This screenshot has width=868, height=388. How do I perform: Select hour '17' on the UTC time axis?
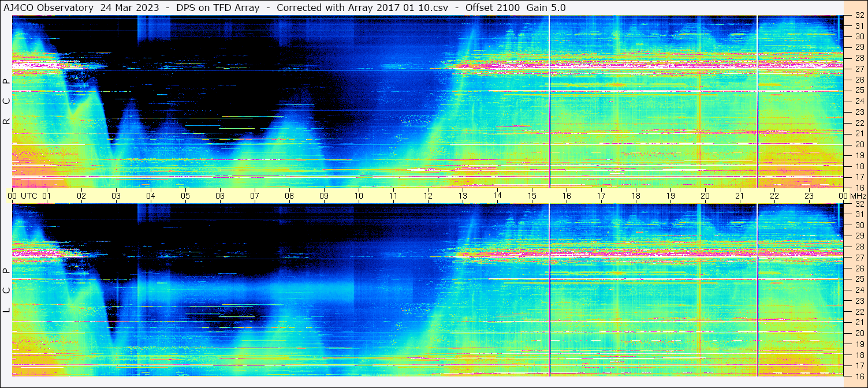(601, 196)
